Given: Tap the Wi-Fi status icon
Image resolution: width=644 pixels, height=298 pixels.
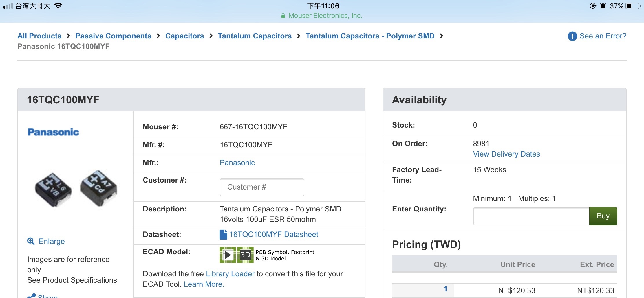Looking at the screenshot, I should tap(58, 6).
